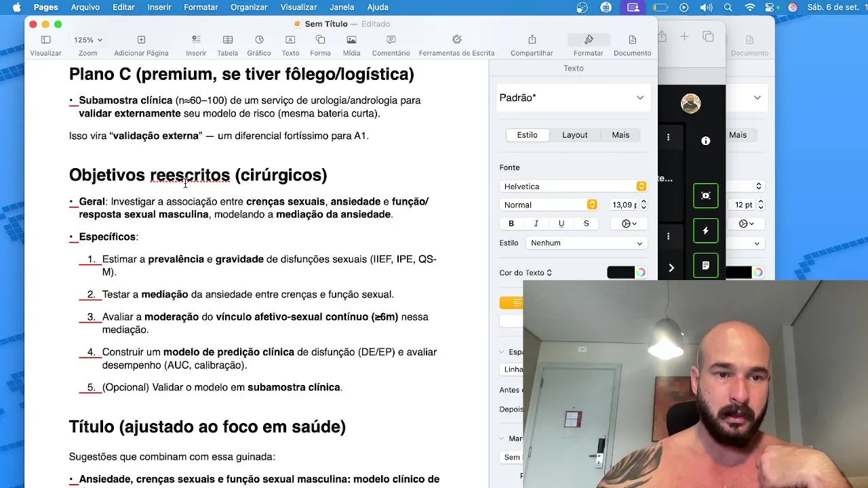Open the Editar menu
The height and width of the screenshot is (488, 868).
point(123,7)
